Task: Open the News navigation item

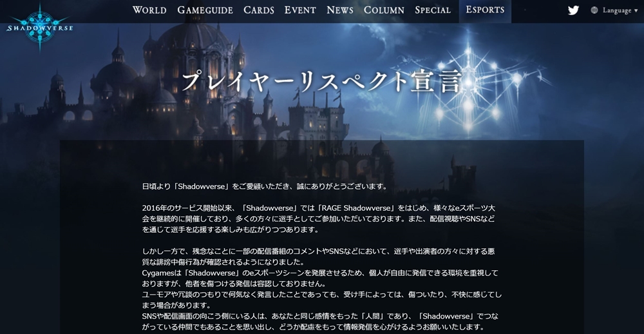Action: point(340,10)
